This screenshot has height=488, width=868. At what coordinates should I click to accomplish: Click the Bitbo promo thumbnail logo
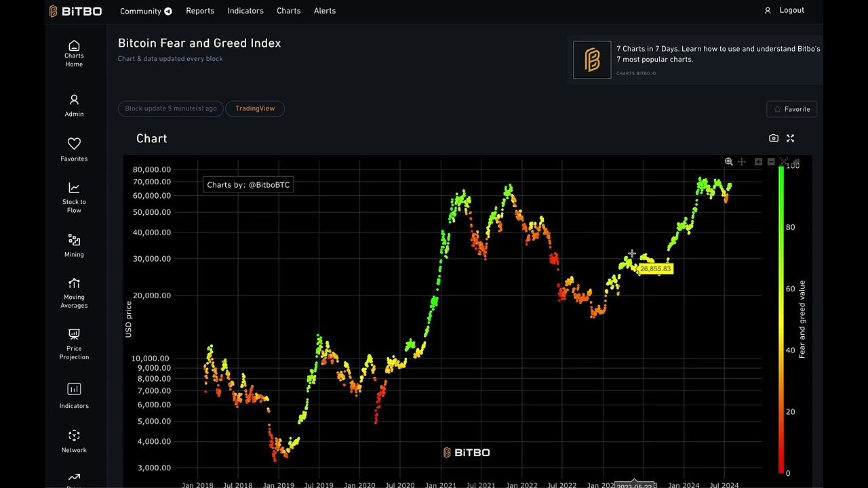592,60
